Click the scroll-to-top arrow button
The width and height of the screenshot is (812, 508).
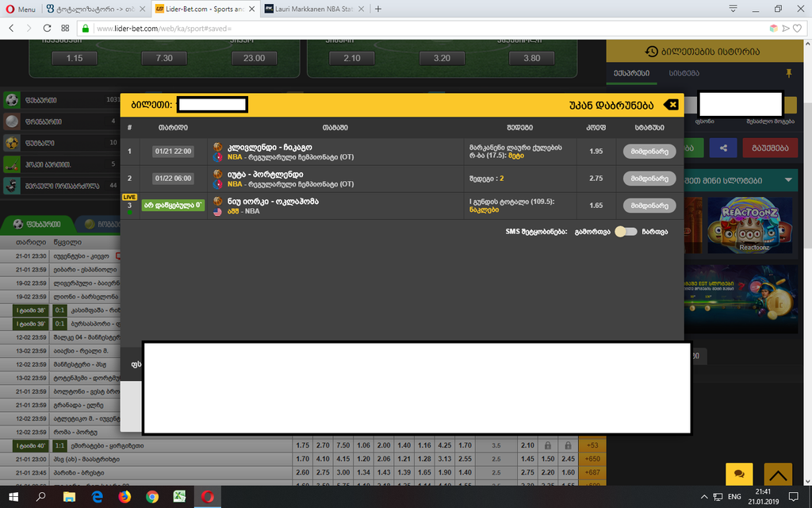[x=778, y=474]
